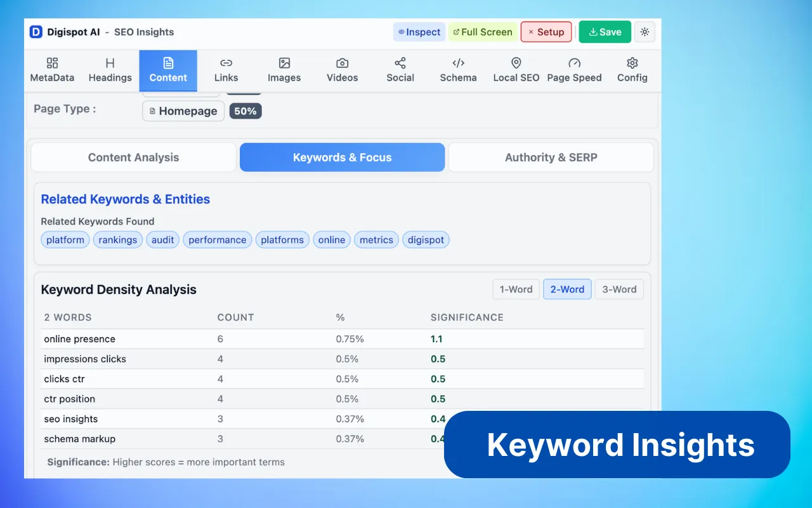Open the Page Speed tab
The image size is (812, 508).
tap(574, 70)
